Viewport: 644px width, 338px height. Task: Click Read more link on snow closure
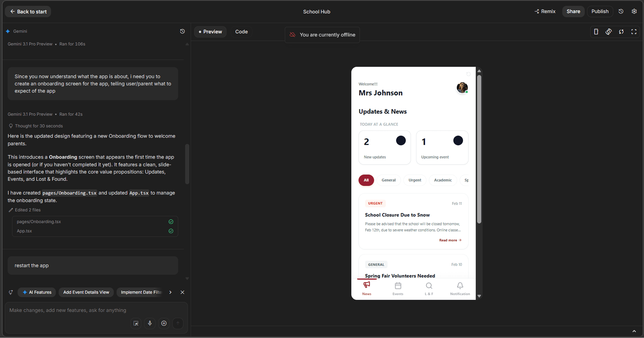click(450, 240)
